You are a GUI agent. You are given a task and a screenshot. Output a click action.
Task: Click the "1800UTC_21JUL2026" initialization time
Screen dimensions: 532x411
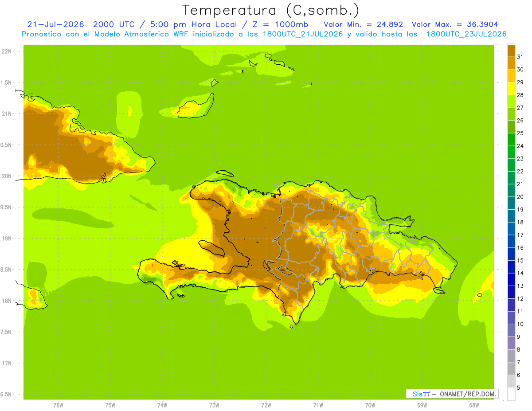[301, 34]
